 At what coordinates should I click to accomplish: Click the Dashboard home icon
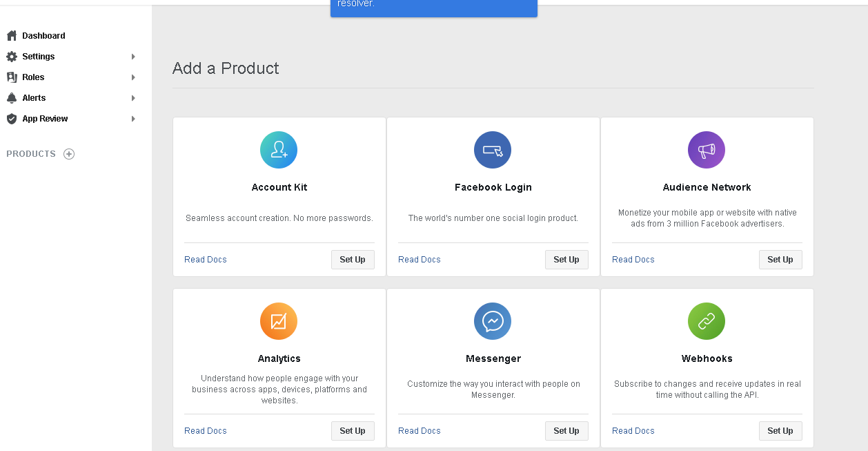[12, 36]
